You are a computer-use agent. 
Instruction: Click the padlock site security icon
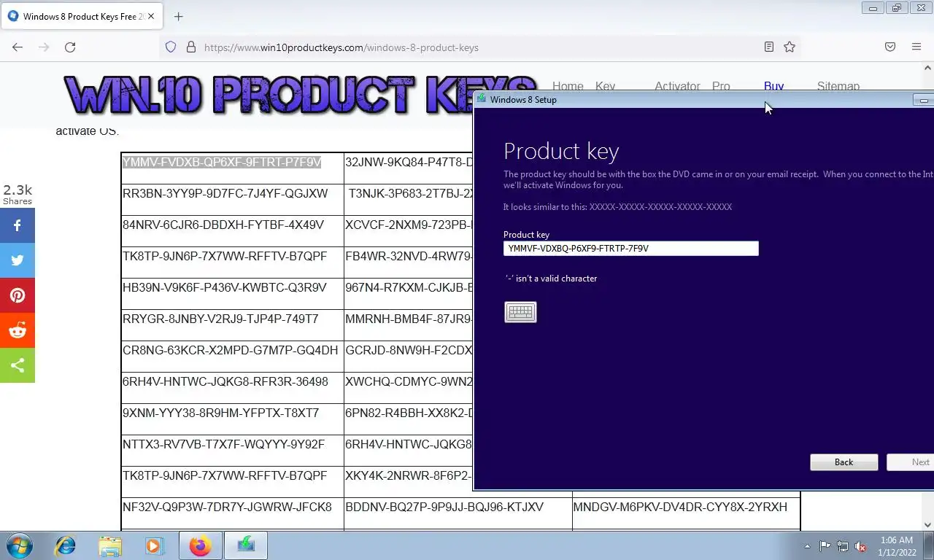tap(191, 47)
